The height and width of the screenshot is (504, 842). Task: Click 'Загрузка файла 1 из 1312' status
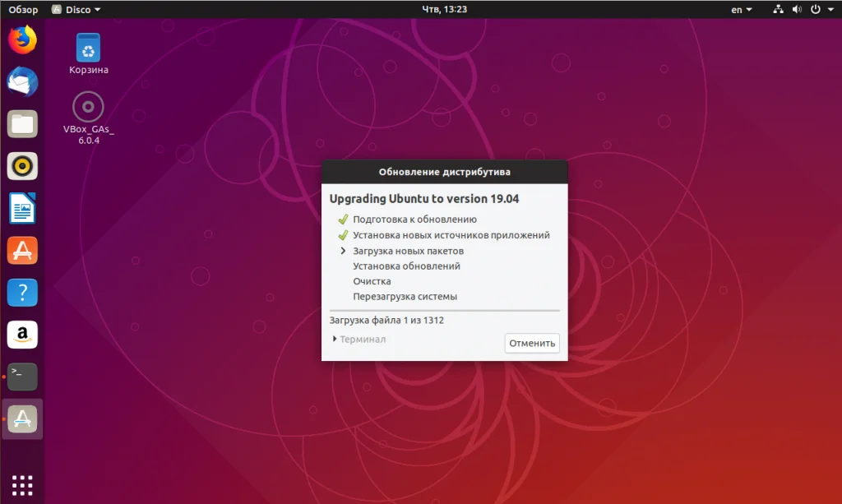click(x=386, y=320)
